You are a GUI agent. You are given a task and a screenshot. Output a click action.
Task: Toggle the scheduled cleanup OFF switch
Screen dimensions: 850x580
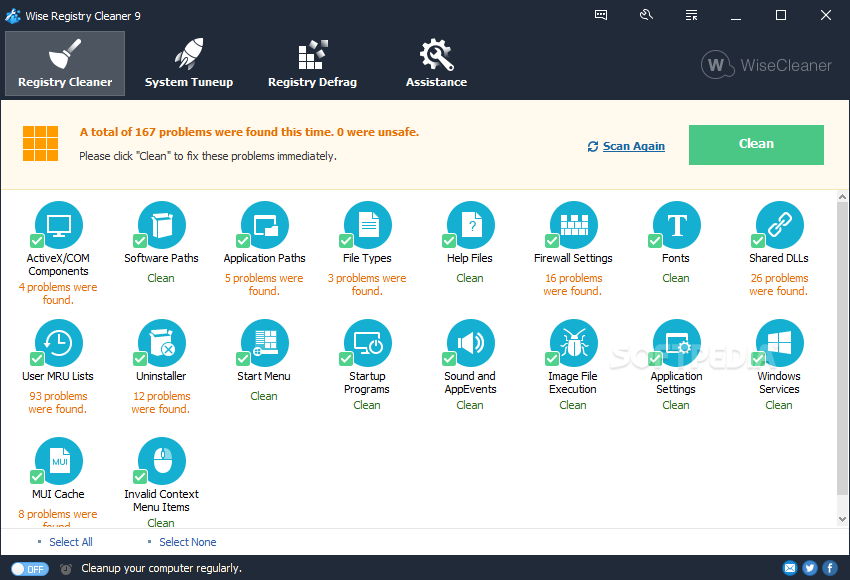[30, 569]
